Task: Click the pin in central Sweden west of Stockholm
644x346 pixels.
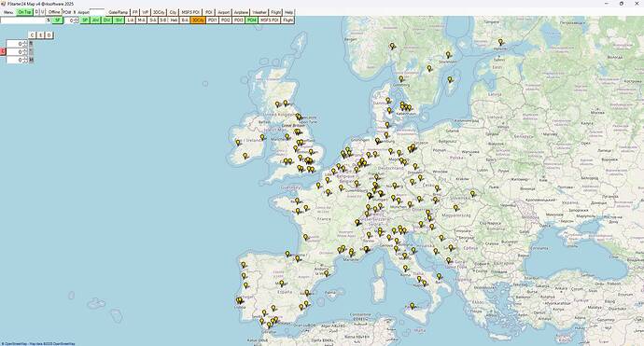Action: tap(429, 68)
